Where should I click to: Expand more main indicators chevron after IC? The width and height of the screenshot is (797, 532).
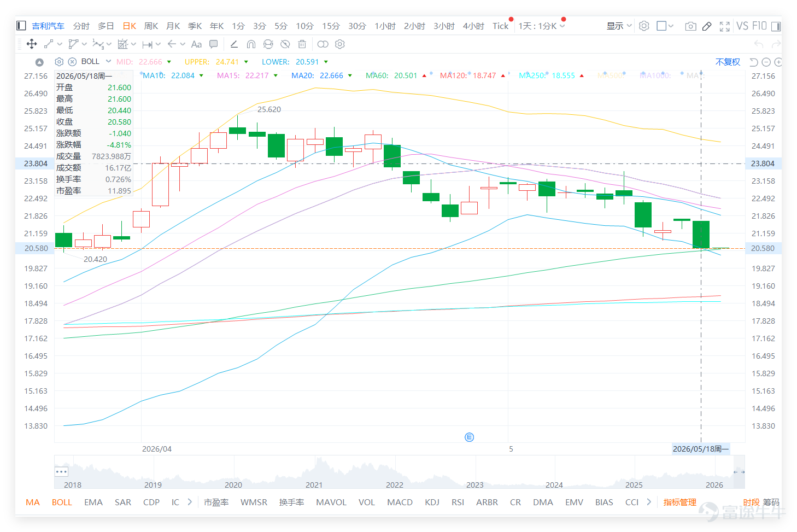coord(190,502)
